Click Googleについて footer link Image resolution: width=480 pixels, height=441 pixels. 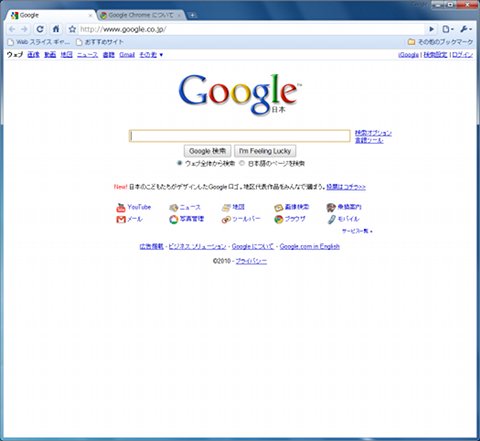click(x=253, y=247)
